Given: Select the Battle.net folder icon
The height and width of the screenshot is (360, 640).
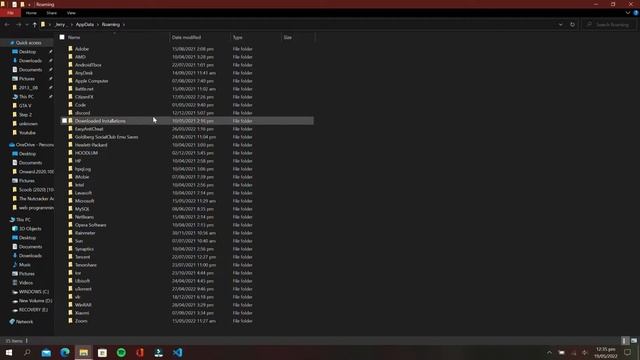Looking at the screenshot, I should click(70, 89).
